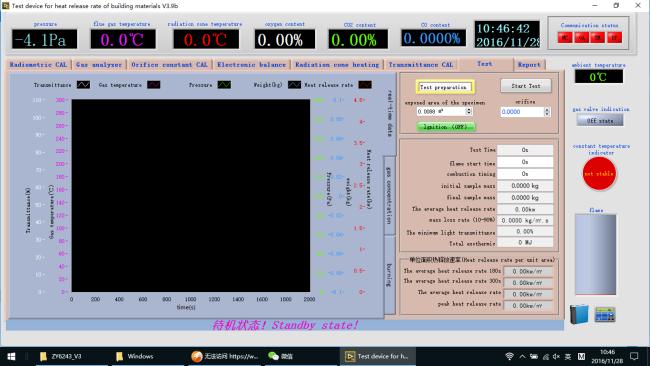This screenshot has height=366, width=650.
Task: Show hidden system tray icons chevron
Action: click(x=522, y=356)
